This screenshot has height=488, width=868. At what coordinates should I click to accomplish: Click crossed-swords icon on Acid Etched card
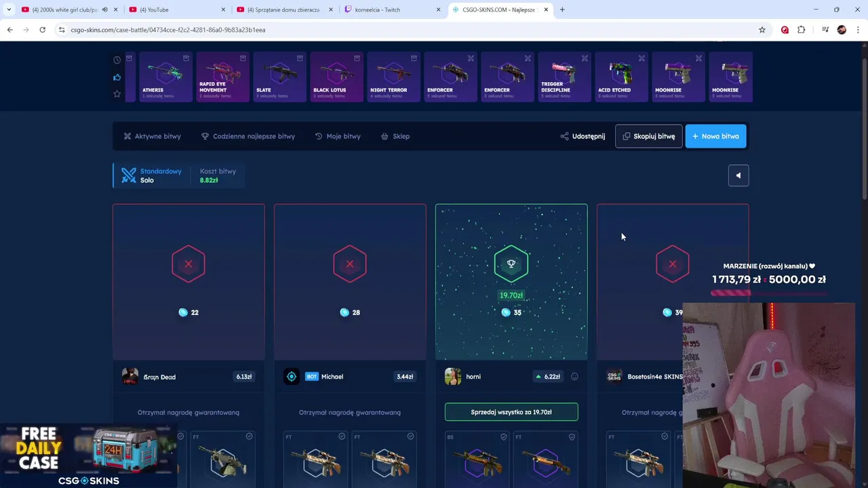[x=642, y=58]
